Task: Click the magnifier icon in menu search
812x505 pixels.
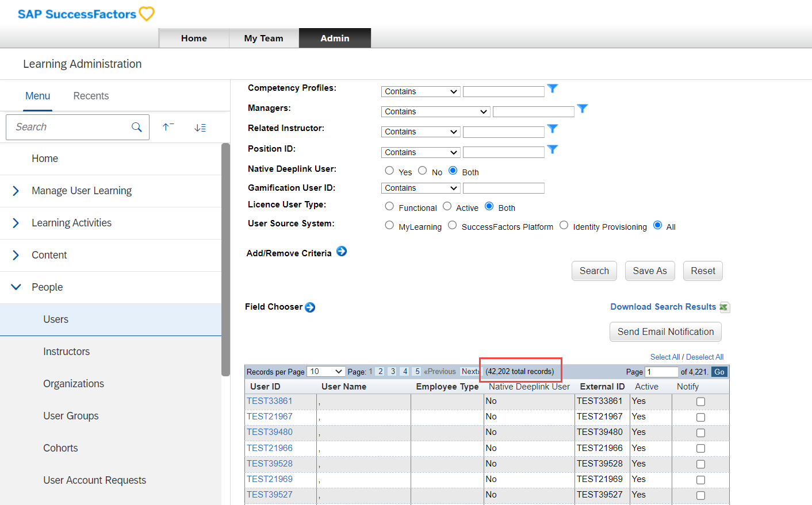Action: point(137,127)
